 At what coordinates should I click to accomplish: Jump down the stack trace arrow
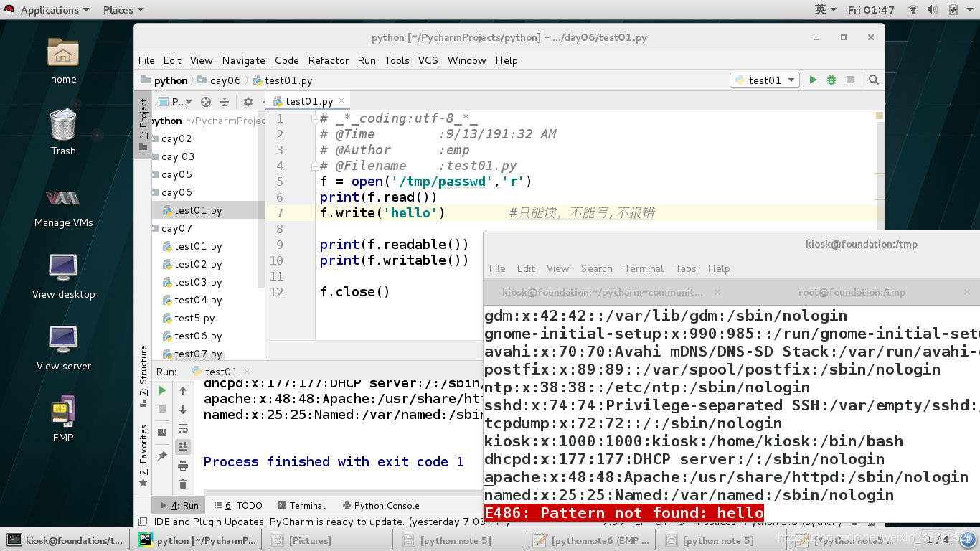click(x=183, y=410)
